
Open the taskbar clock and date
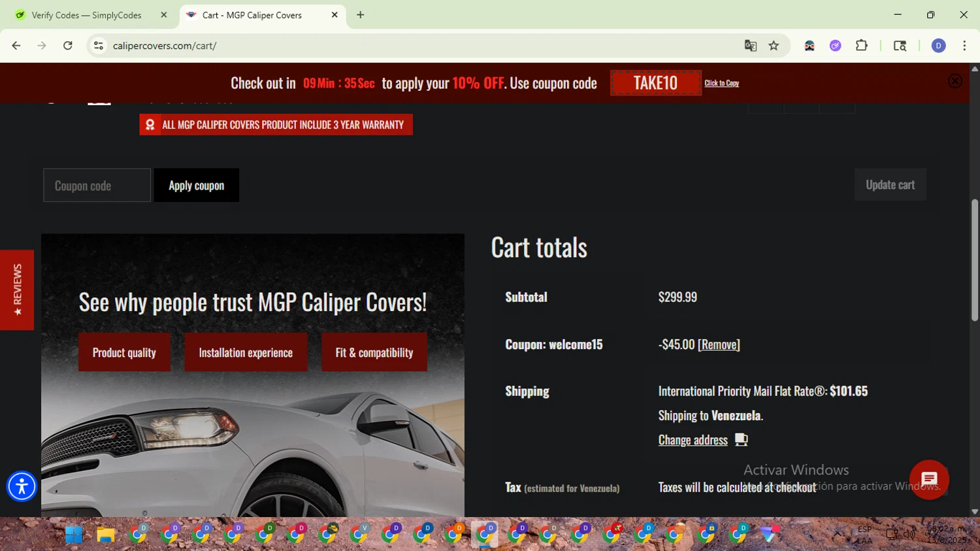click(948, 535)
